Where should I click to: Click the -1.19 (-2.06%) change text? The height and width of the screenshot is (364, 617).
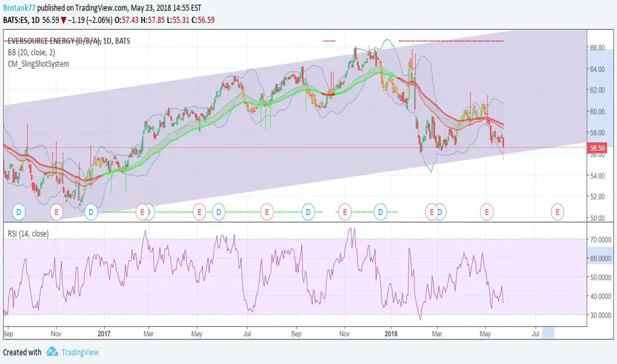click(x=90, y=20)
